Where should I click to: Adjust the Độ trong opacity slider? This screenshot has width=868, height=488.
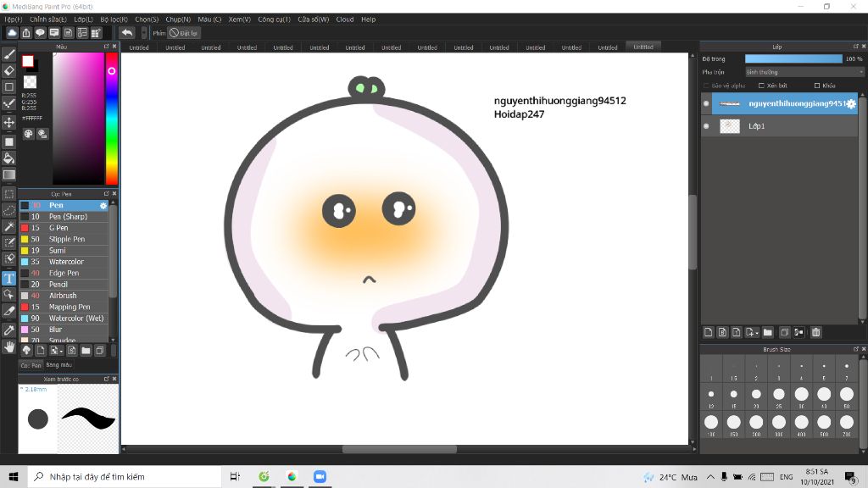coord(793,58)
